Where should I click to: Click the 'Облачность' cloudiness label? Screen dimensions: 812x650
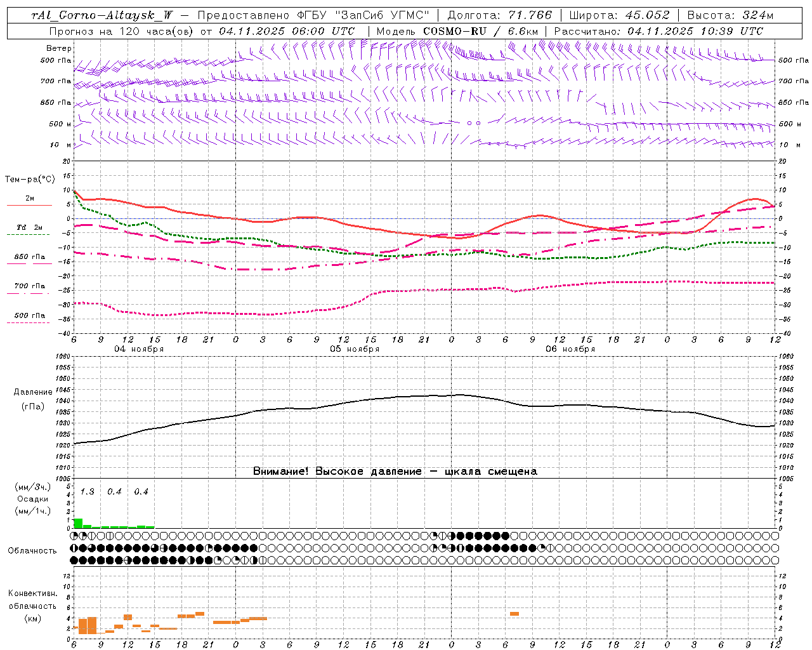pos(32,551)
